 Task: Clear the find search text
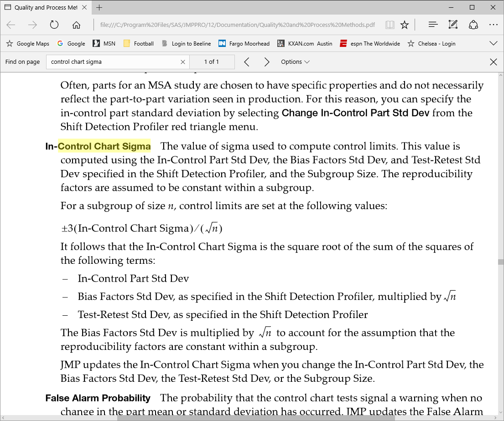pos(183,62)
